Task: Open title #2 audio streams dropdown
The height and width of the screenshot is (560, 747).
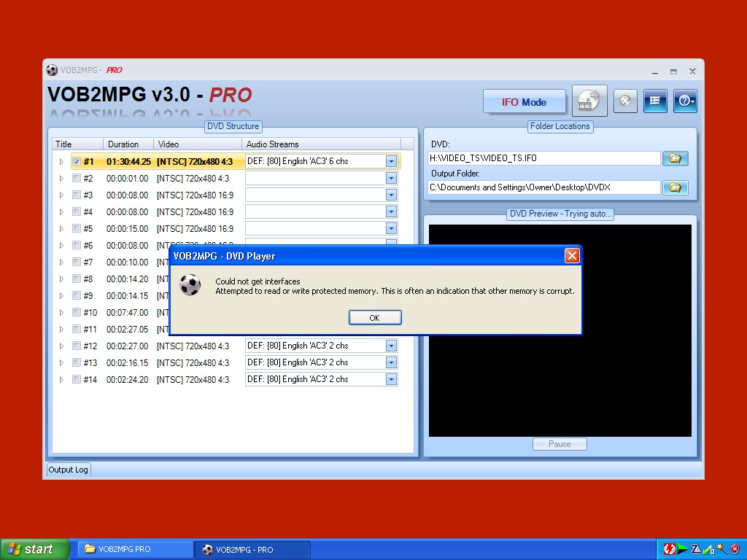Action: [x=391, y=178]
